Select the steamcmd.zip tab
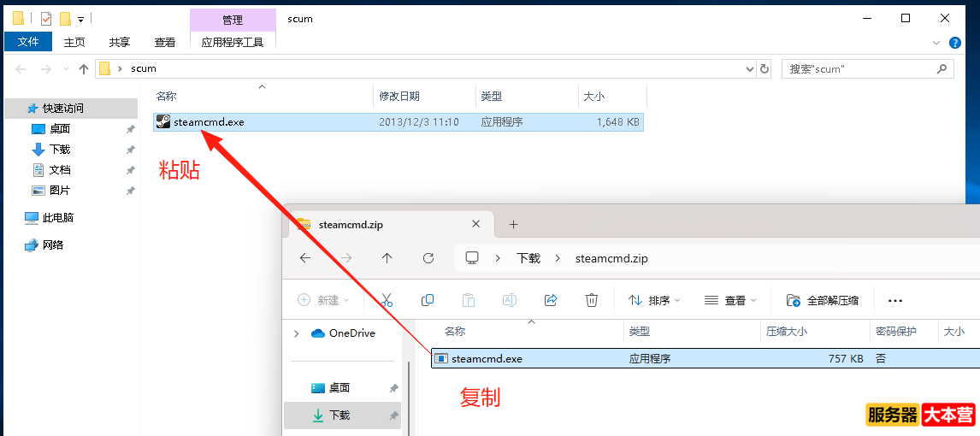 [x=392, y=224]
